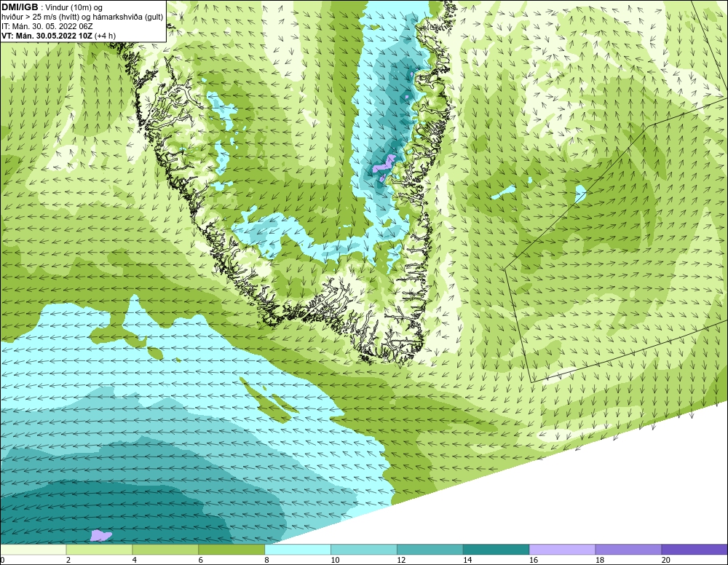Click the lavender wind patch near bottom-left of map
This screenshot has height=565, width=728.
tap(100, 535)
